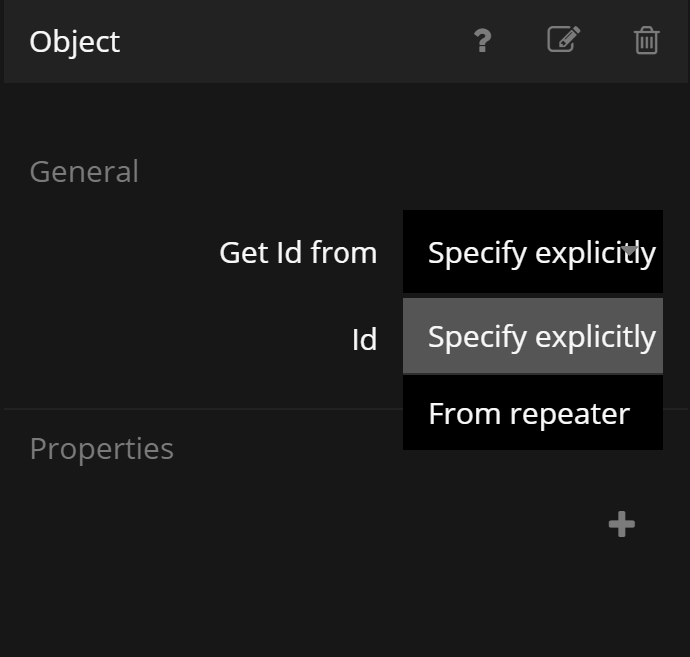Click the Id field label
Screen dimensions: 690x657
click(x=364, y=340)
